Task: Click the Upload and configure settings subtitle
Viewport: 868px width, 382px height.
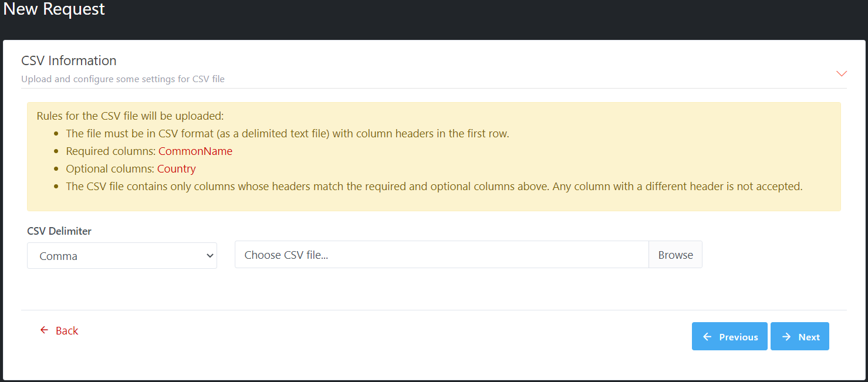Action: (x=123, y=79)
